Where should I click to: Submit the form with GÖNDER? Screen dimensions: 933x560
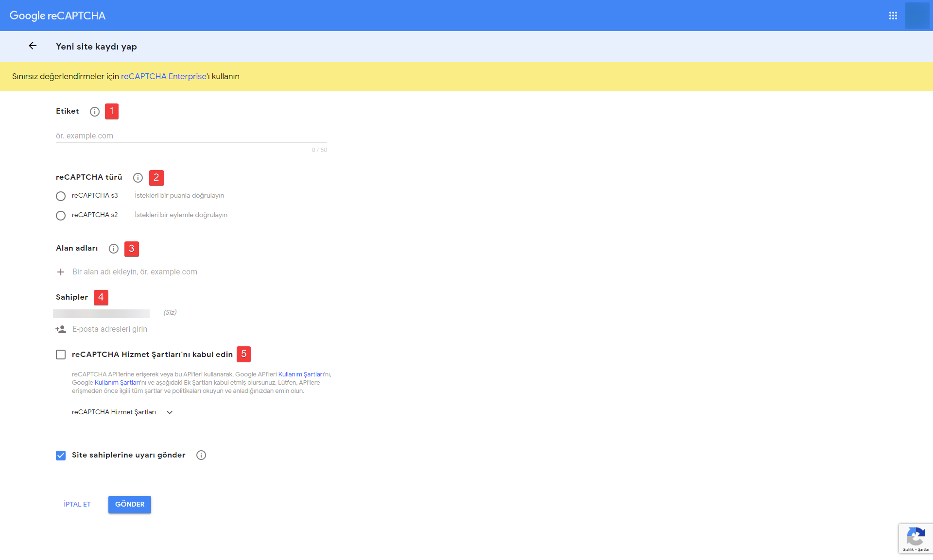click(130, 505)
